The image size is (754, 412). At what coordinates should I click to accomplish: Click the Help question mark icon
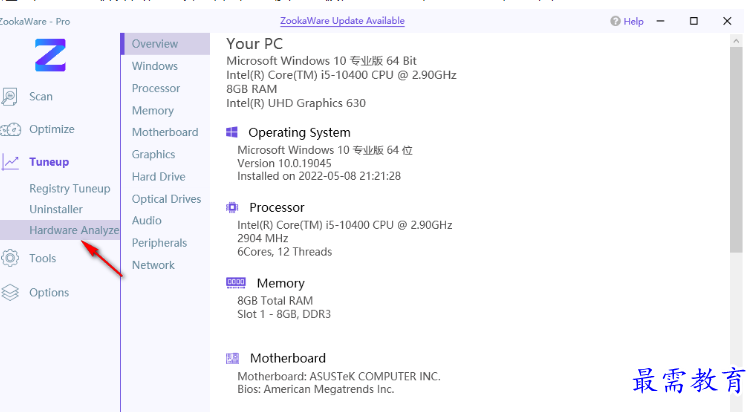pos(615,21)
